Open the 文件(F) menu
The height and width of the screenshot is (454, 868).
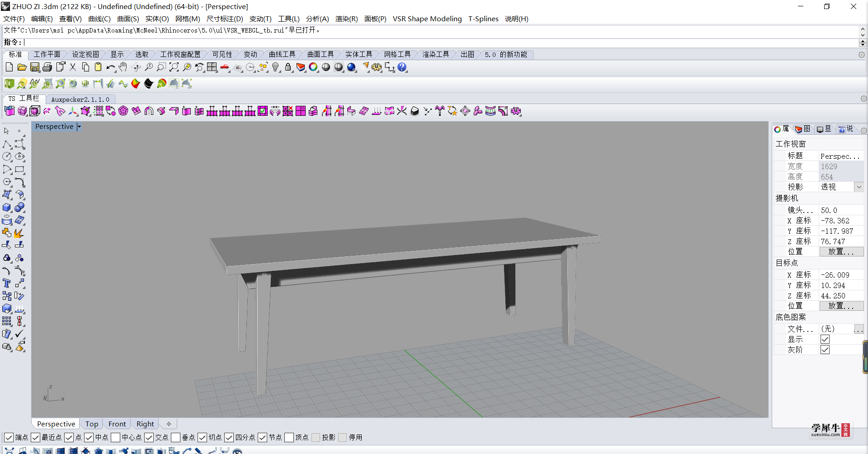pyautogui.click(x=14, y=19)
